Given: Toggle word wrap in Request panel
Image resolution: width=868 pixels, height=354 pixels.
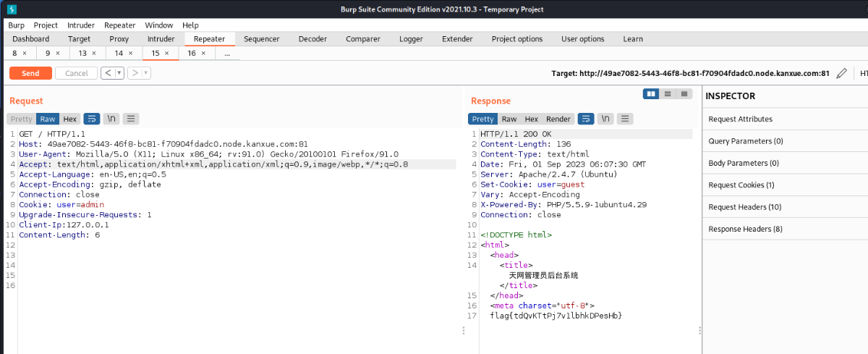Looking at the screenshot, I should (x=92, y=119).
